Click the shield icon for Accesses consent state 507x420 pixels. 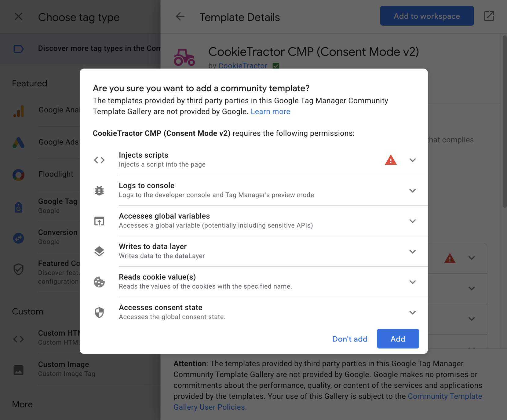(x=99, y=312)
